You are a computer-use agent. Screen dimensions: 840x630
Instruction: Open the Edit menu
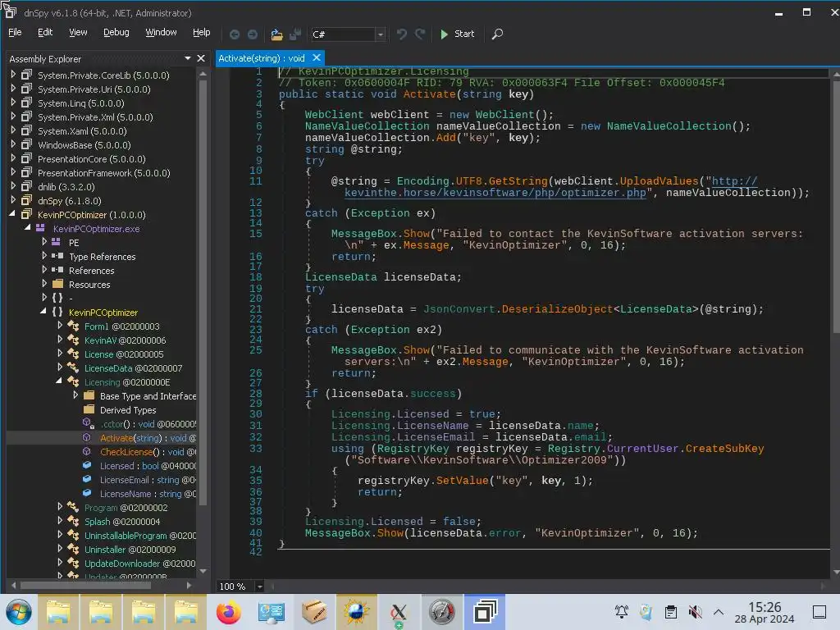click(45, 32)
